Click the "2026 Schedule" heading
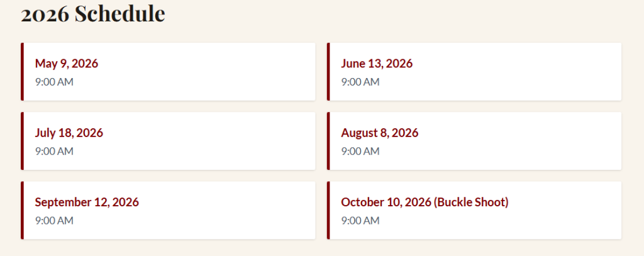The height and width of the screenshot is (256, 644). point(93,14)
